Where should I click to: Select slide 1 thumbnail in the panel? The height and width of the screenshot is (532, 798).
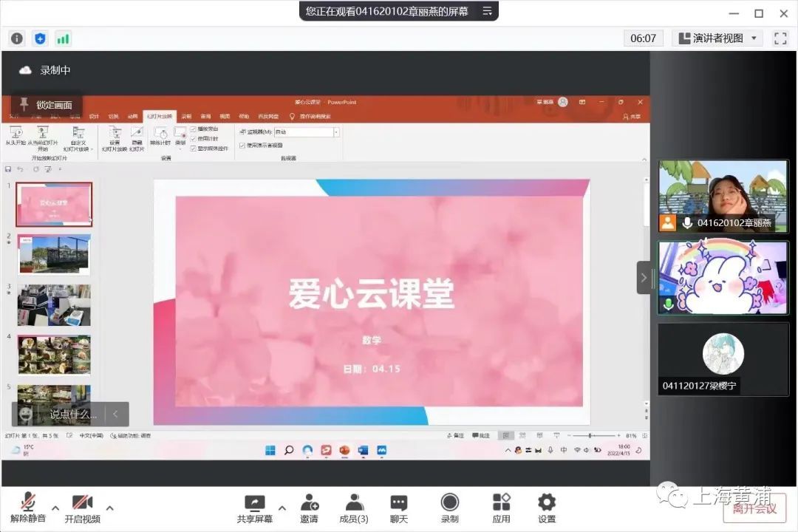click(54, 204)
